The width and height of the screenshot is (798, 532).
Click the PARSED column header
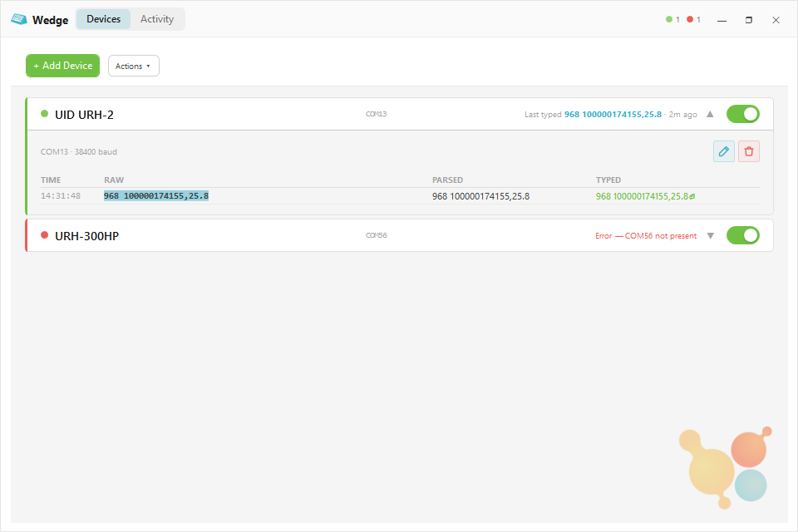coord(447,180)
